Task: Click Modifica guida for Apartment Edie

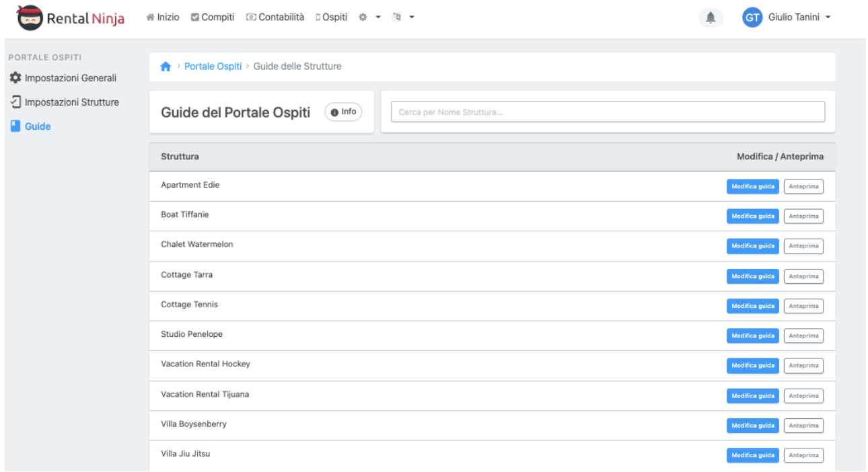Action: [752, 186]
